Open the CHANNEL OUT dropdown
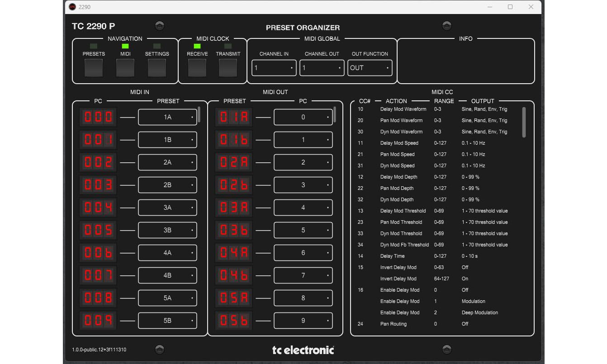 point(322,68)
